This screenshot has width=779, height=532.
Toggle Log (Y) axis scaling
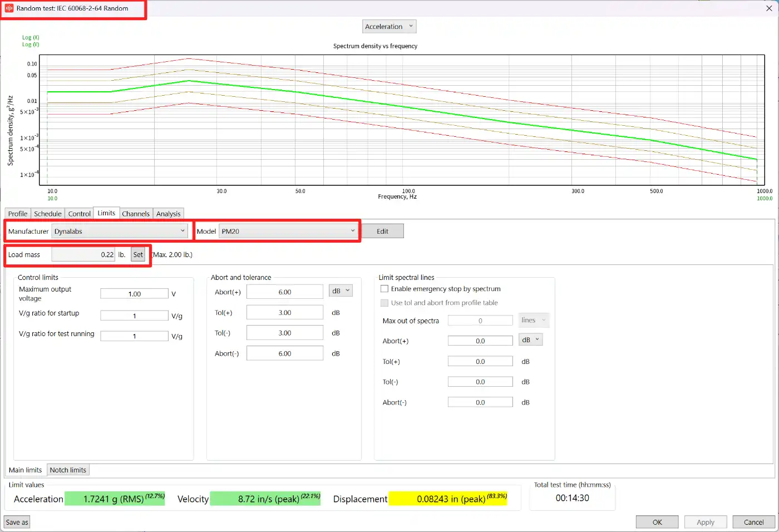tap(31, 45)
